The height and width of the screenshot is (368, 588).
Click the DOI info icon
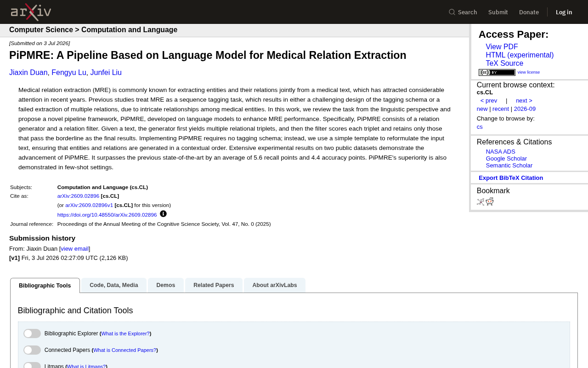coord(163,214)
